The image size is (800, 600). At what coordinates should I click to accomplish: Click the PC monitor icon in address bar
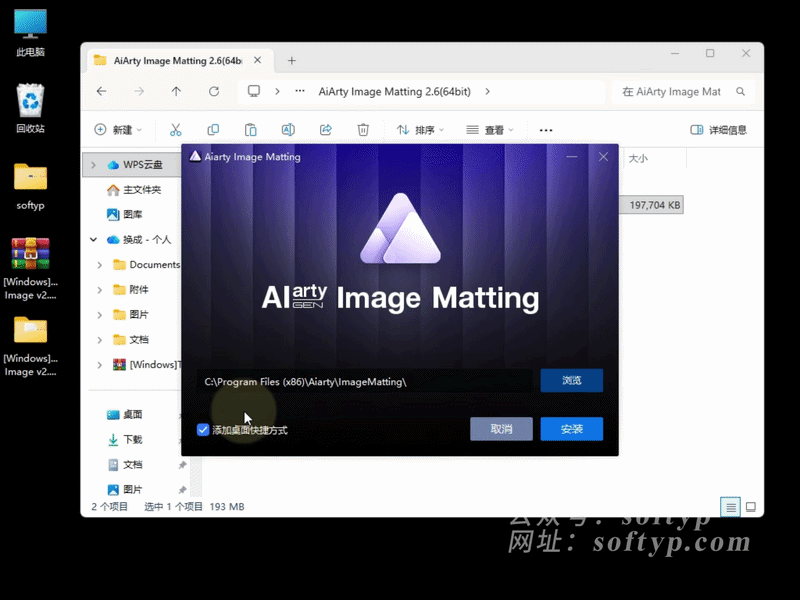pyautogui.click(x=254, y=91)
